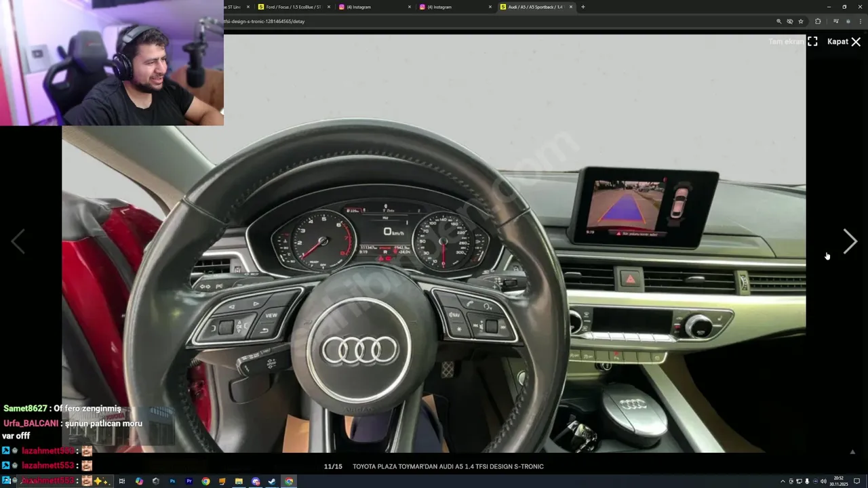Image resolution: width=868 pixels, height=488 pixels.
Task: Close the Audi A5 Sportback tab
Action: click(571, 7)
